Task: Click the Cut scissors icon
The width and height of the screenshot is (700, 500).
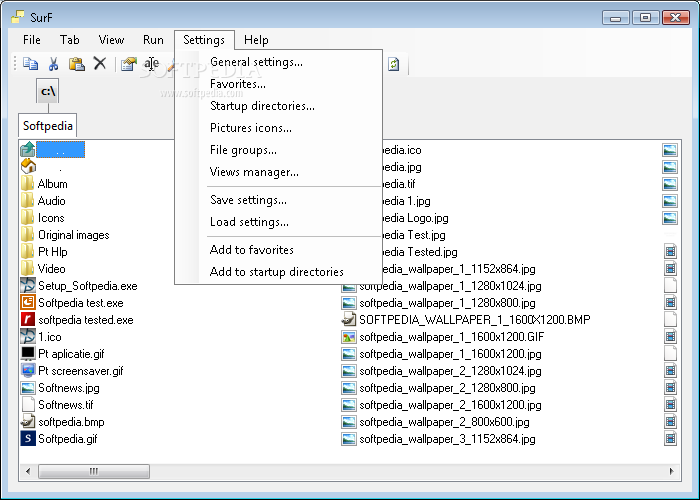Action: pos(54,64)
